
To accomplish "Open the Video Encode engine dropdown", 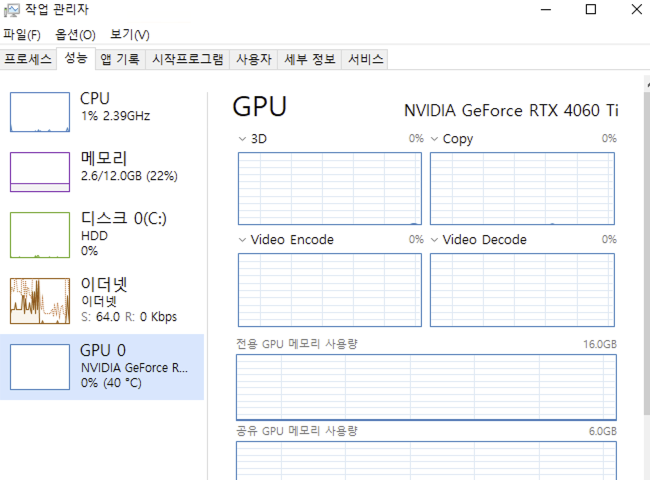I will [243, 240].
